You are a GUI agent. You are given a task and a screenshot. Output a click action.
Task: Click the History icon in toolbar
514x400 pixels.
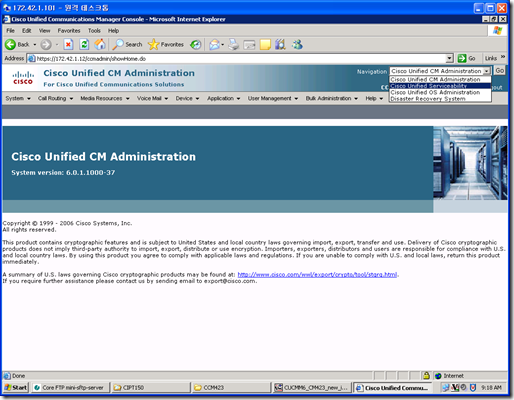pos(196,44)
